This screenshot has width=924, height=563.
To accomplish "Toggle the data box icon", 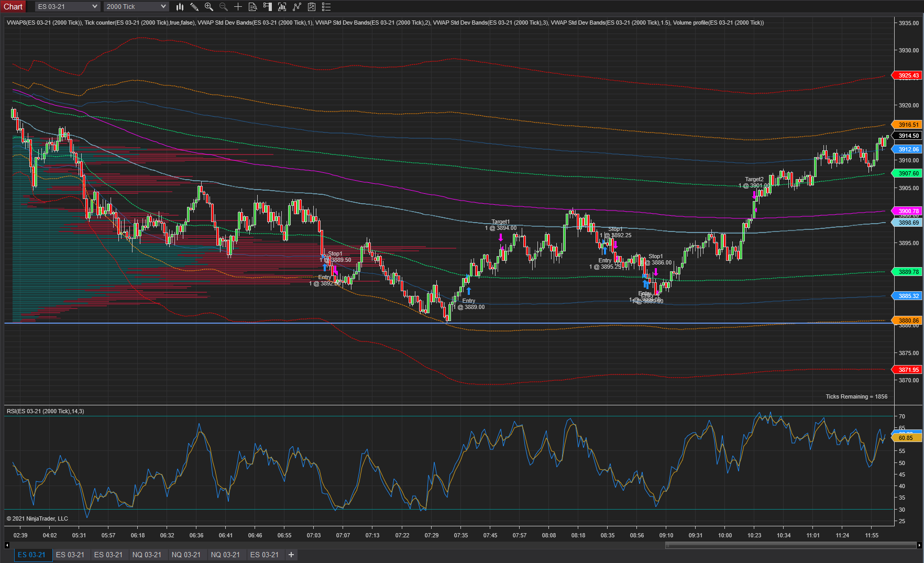I will click(x=253, y=7).
